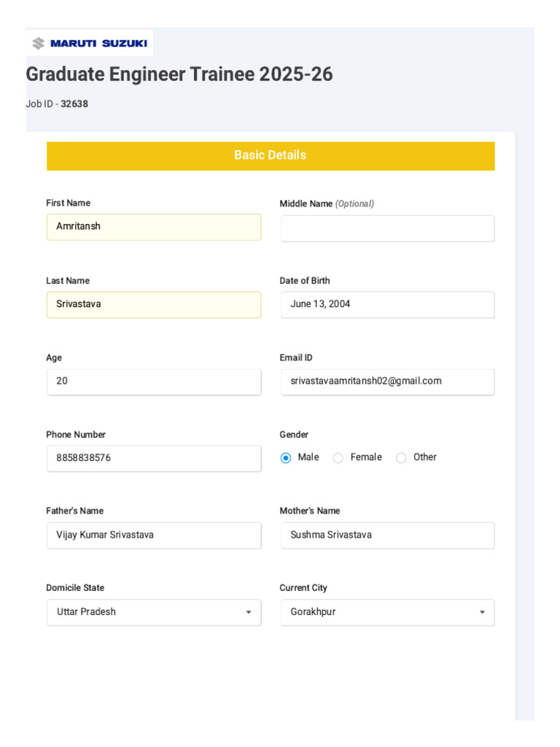560x747 pixels.
Task: Click the Age input field
Action: coord(154,382)
